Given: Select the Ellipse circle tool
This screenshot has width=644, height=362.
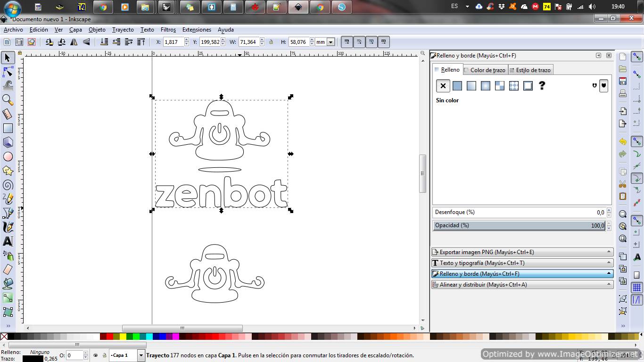Looking at the screenshot, I should [x=8, y=156].
